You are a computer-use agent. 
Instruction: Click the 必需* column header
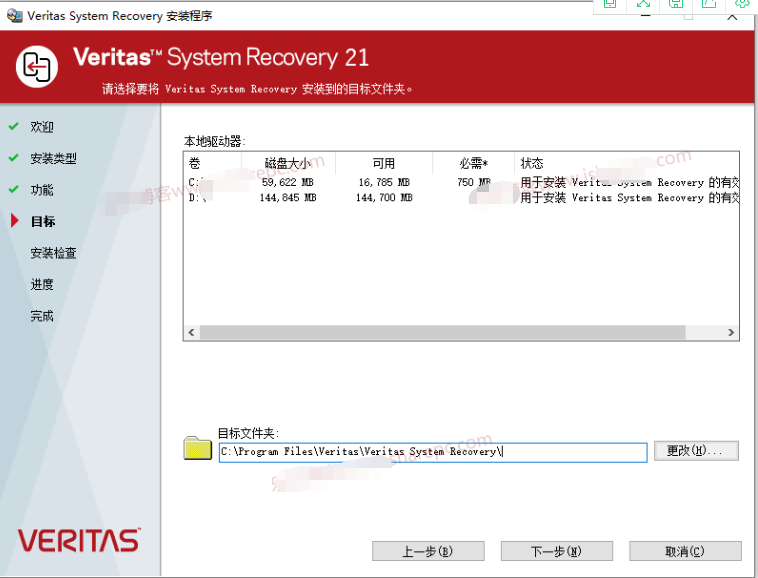[x=474, y=163]
